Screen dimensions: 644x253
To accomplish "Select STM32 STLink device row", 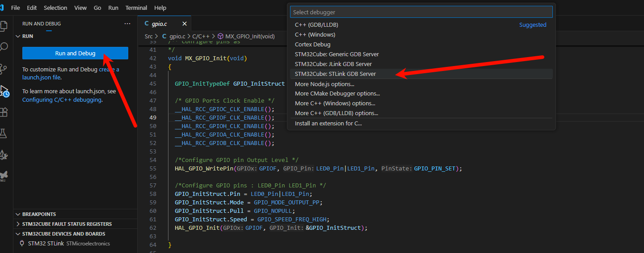I will tap(75, 244).
